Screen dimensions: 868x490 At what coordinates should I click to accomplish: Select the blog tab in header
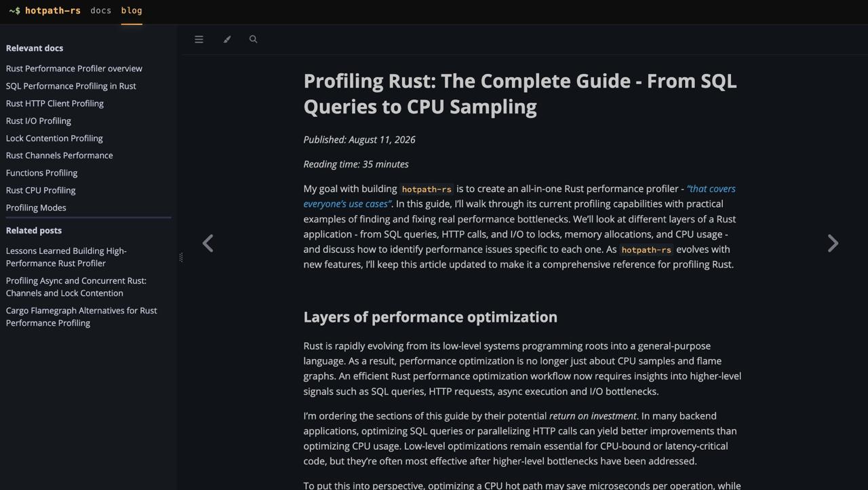pos(132,10)
